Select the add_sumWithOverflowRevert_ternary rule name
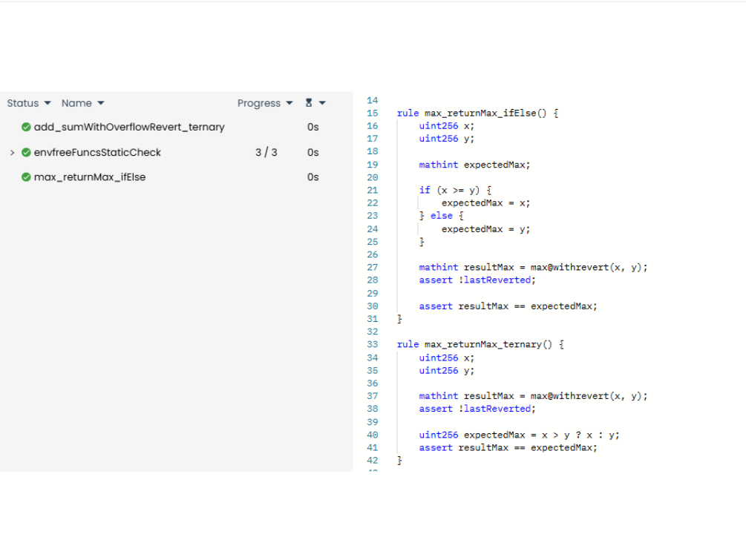Image resolution: width=746 pixels, height=560 pixels. [128, 127]
